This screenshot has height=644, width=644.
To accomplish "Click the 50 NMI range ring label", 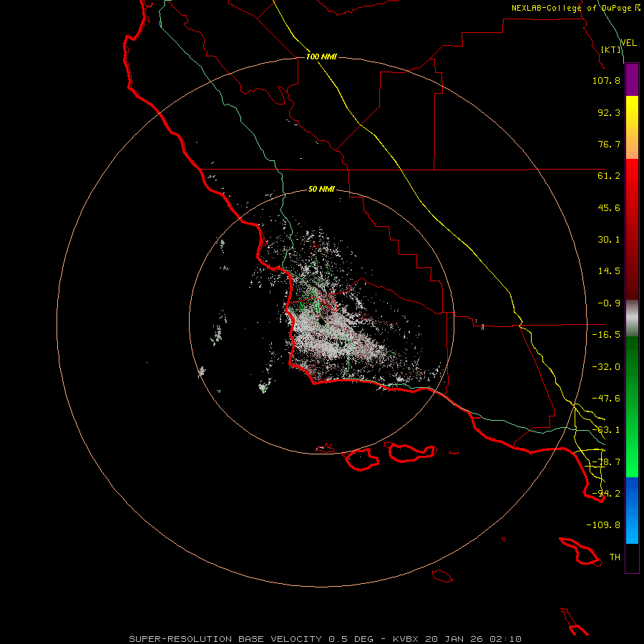I will click(x=321, y=189).
